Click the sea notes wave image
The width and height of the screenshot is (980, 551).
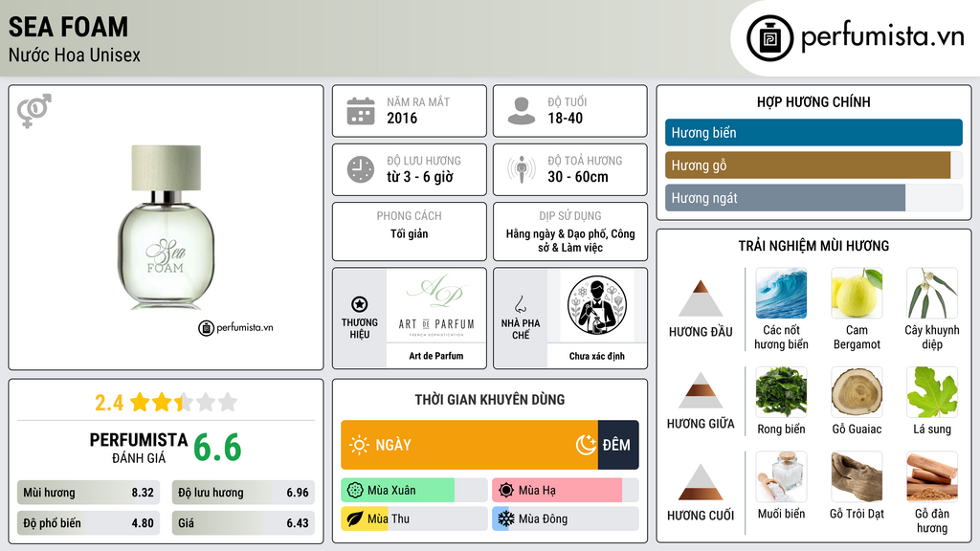[x=781, y=293]
